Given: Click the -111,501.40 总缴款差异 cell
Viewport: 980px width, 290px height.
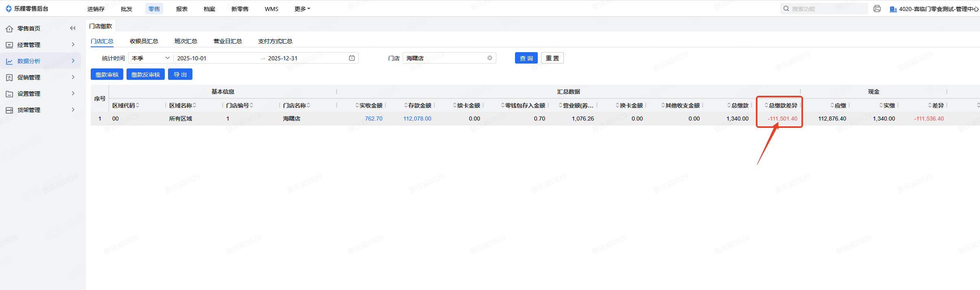Looking at the screenshot, I should click(783, 119).
